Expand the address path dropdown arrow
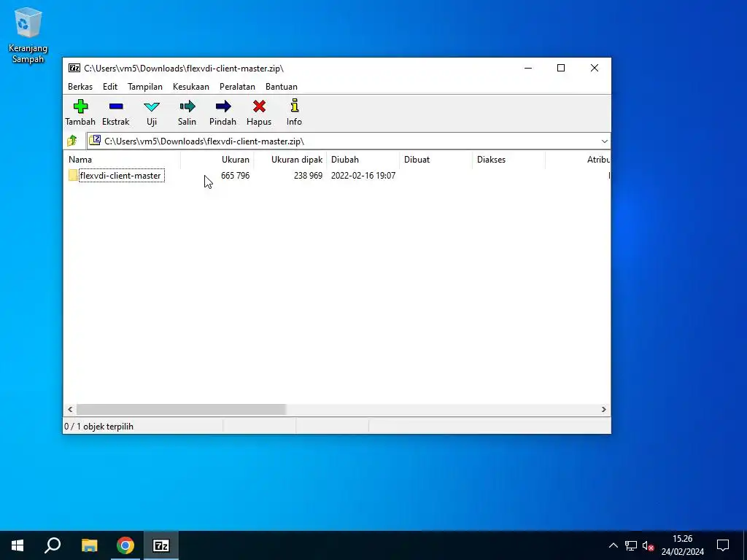Viewport: 747px width, 560px height. (x=605, y=141)
